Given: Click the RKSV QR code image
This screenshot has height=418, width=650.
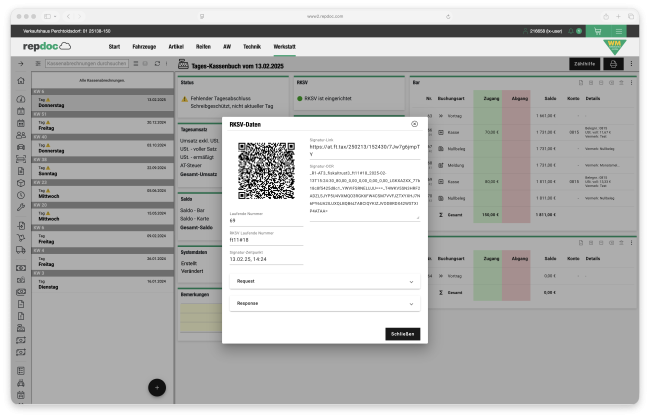Looking at the screenshot, I should pos(266,169).
